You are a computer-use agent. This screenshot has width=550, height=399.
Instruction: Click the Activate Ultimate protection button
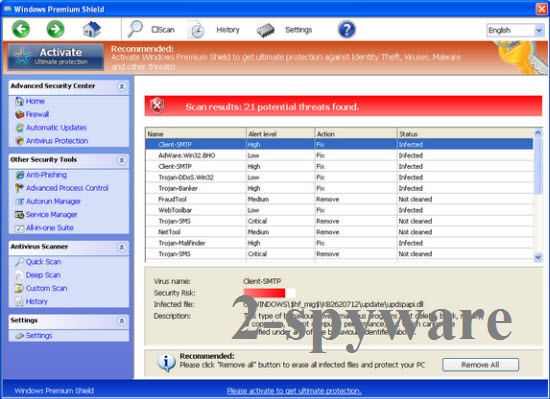click(56, 56)
